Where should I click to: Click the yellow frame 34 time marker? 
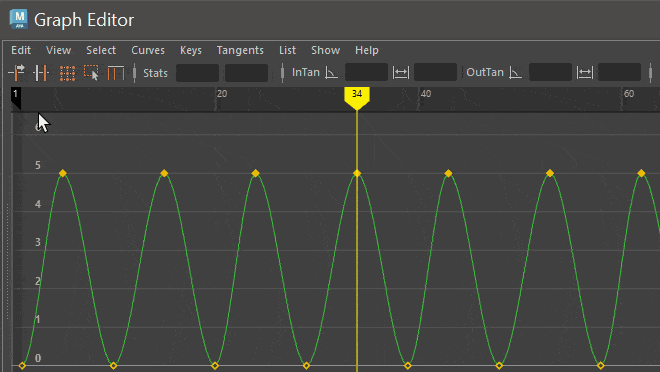(357, 98)
